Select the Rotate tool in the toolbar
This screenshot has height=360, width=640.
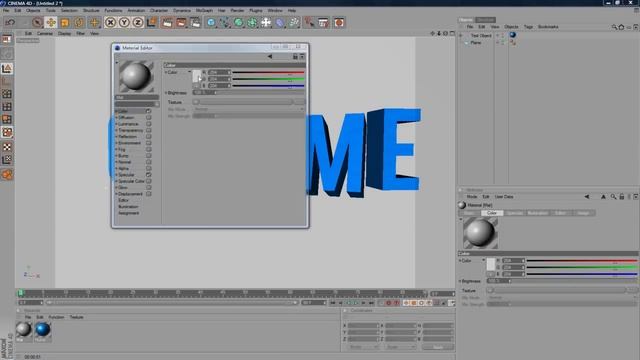79,22
